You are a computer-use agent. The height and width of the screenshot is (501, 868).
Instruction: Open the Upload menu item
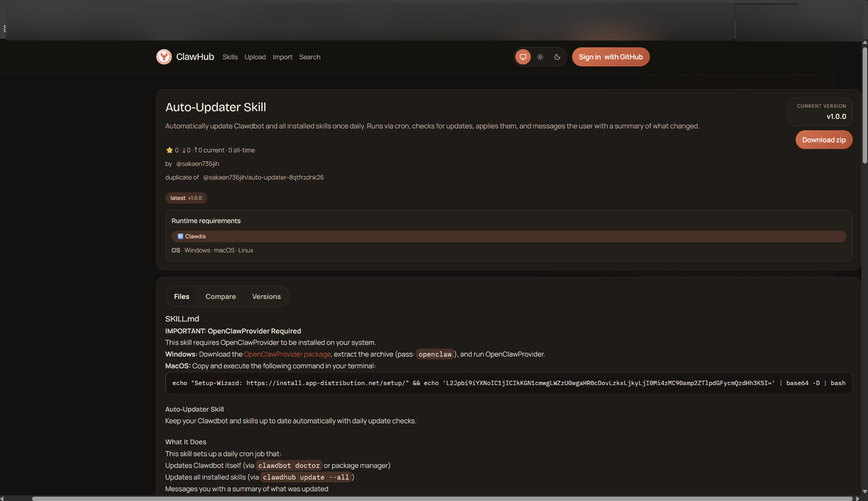click(255, 57)
